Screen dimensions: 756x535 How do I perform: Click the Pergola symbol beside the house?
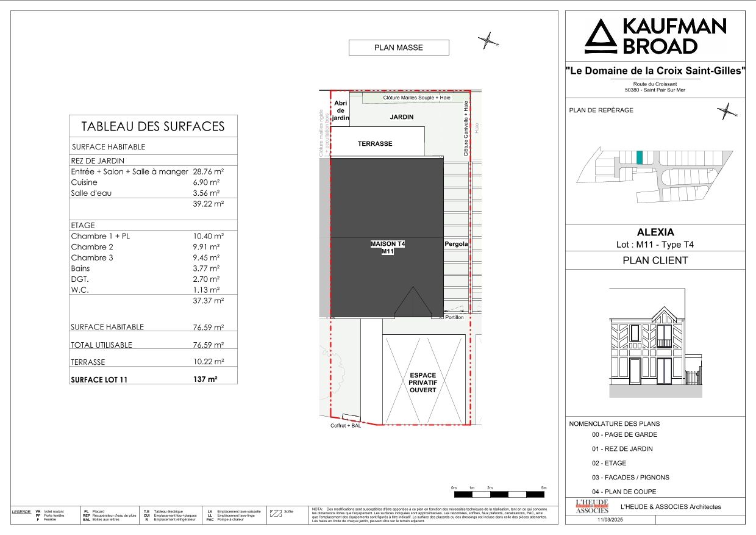[455, 243]
